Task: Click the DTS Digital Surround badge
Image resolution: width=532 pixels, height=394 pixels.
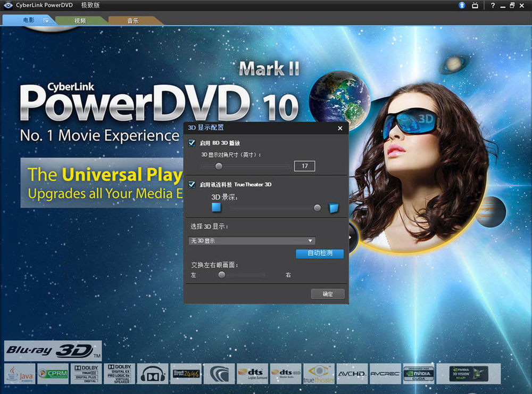Action: (x=252, y=374)
